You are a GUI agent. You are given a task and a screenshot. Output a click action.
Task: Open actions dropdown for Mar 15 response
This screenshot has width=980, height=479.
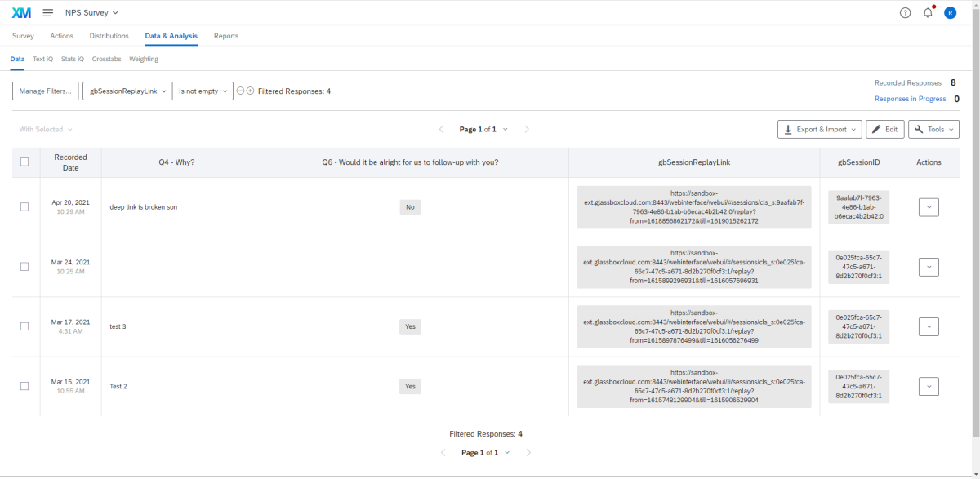point(929,386)
